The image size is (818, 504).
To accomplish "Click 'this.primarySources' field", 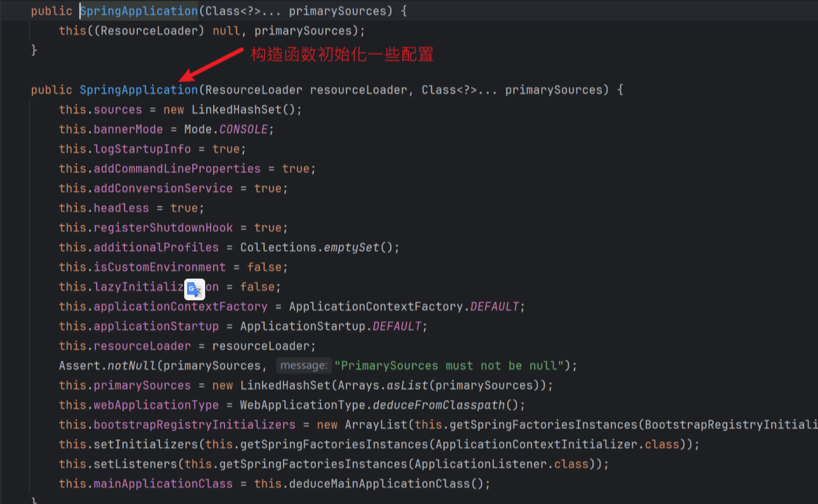I will pos(124,385).
